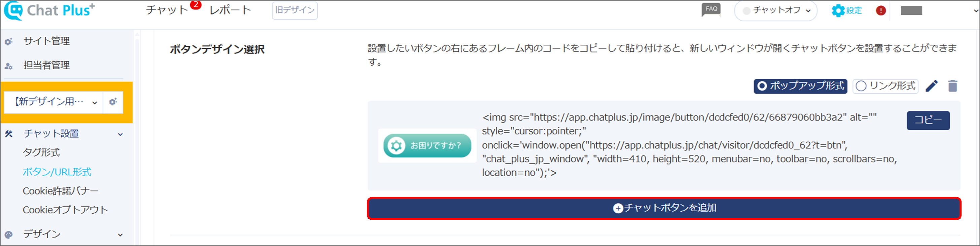Click the grey user account block
Screen dimensions: 980x246
coord(912,10)
